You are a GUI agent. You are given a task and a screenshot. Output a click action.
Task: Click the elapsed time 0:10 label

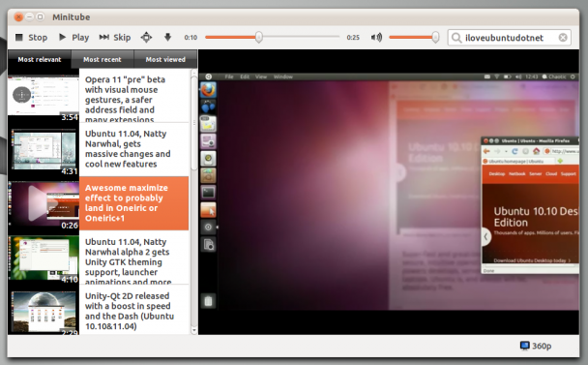click(191, 38)
